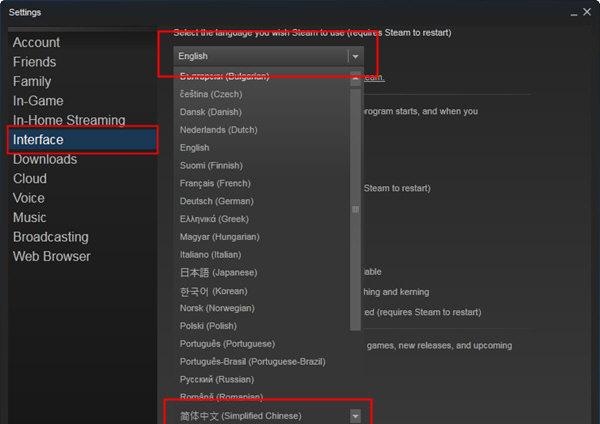This screenshot has width=600, height=424.
Task: Collapse the English language dropdown
Action: 268,56
